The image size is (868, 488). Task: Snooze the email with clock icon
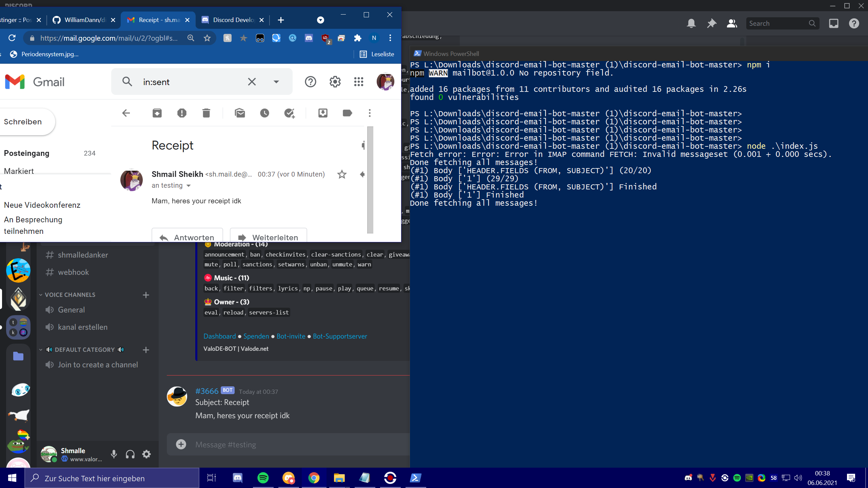point(264,113)
